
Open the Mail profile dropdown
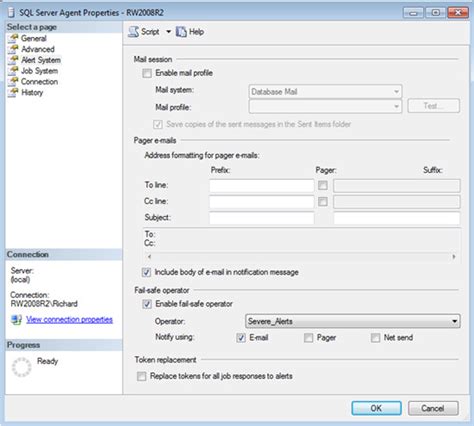[x=325, y=107]
